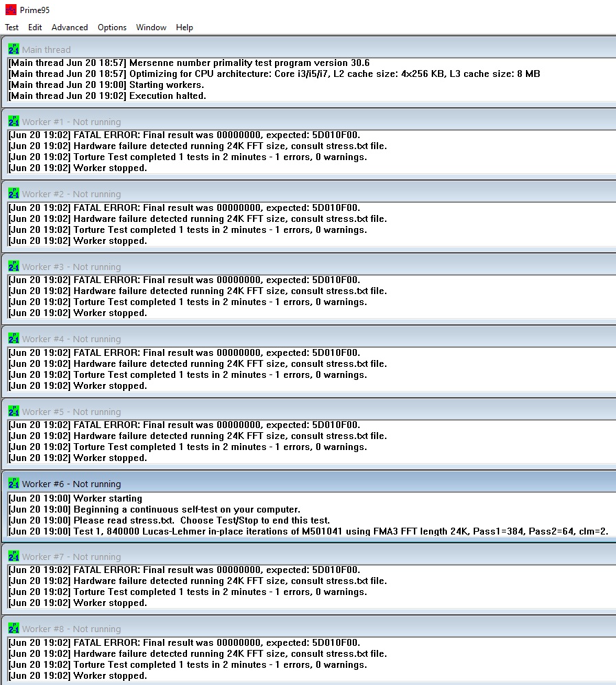Click the Worker #4 window icon

click(x=14, y=338)
